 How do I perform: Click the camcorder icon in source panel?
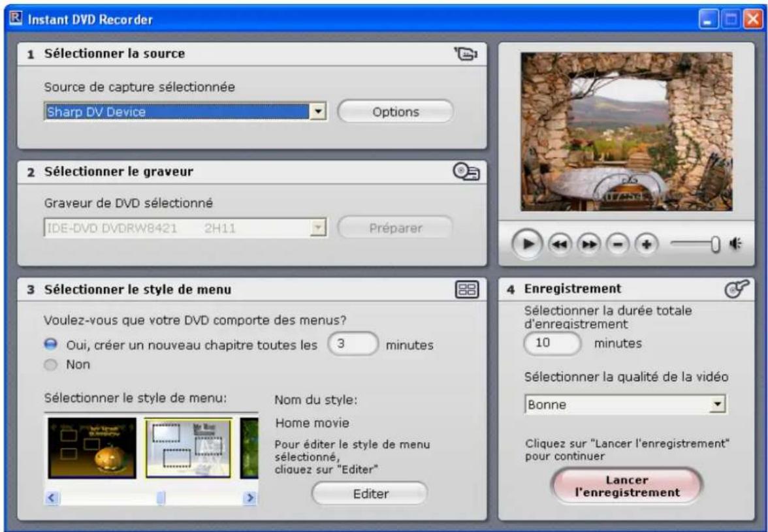466,54
